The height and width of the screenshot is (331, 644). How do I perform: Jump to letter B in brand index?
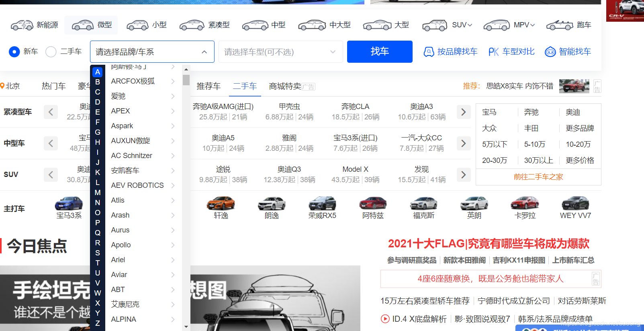pyautogui.click(x=98, y=82)
